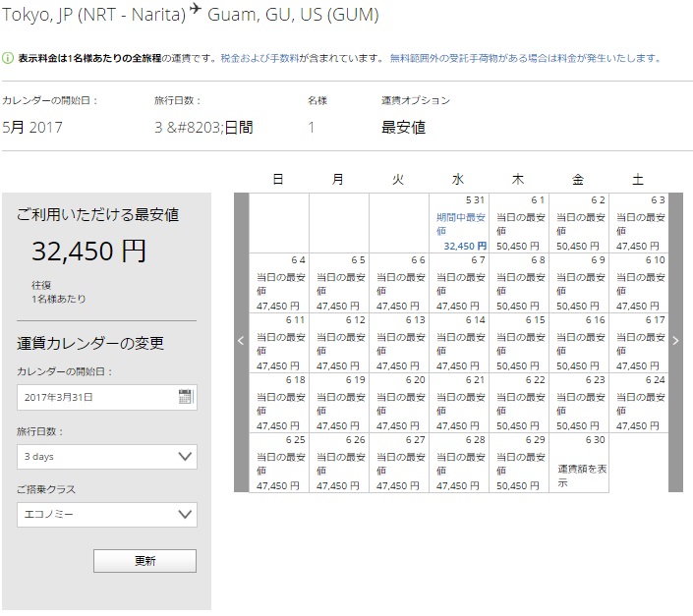
Task: Open the エコノミー cabin class dropdown
Action: coord(106,514)
